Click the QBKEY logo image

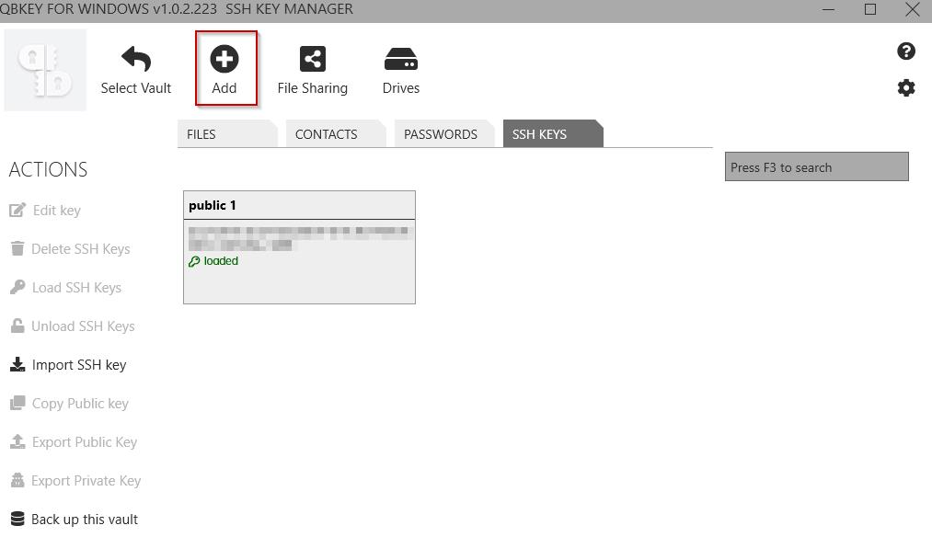click(x=45, y=70)
